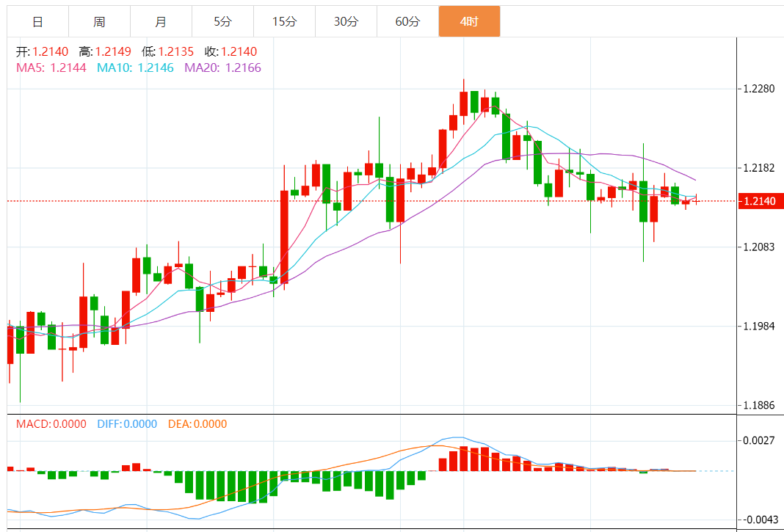Switch to the 日 (daily) timeframe tab

pyautogui.click(x=37, y=22)
